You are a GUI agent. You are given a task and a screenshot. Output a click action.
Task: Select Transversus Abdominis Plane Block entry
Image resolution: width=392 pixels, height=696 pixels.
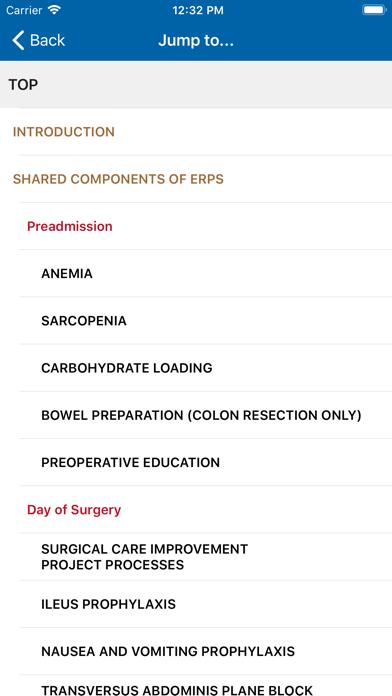196,686
